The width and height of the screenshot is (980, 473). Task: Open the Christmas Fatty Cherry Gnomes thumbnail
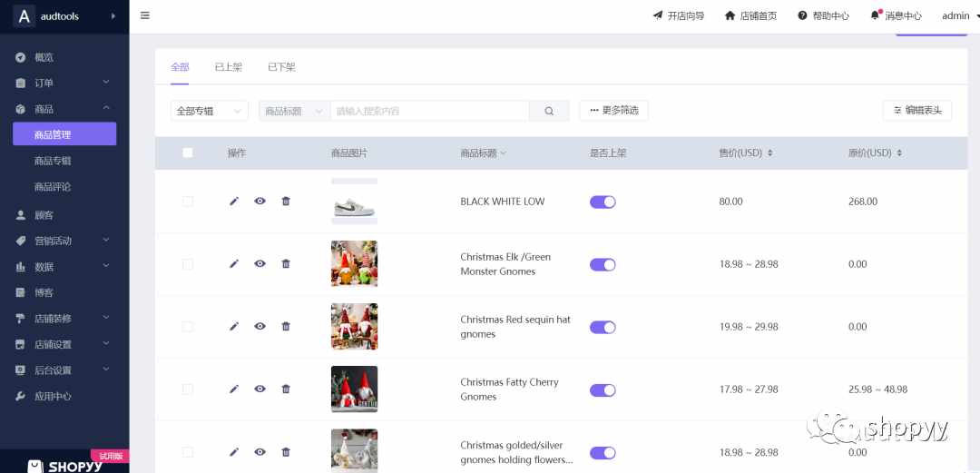coord(354,389)
